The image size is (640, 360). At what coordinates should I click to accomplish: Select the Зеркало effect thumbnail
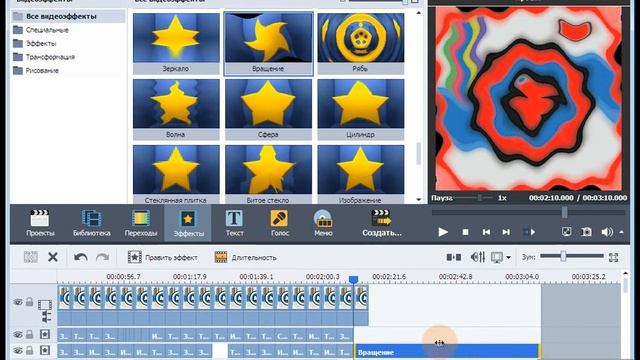click(176, 43)
